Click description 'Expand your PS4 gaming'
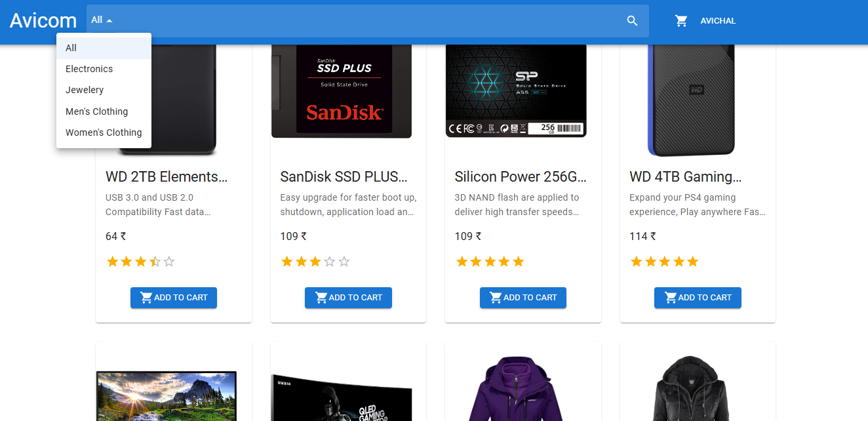 coord(682,197)
